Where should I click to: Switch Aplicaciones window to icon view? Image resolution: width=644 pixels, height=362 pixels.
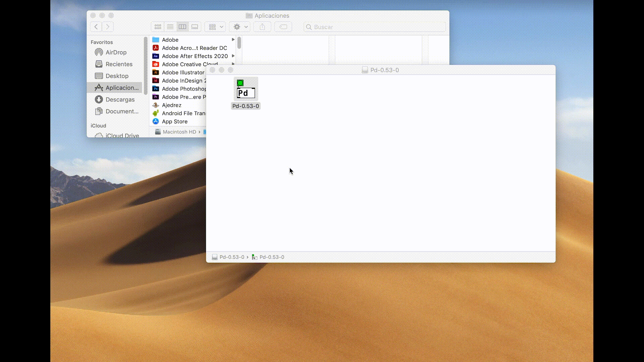[158, 27]
